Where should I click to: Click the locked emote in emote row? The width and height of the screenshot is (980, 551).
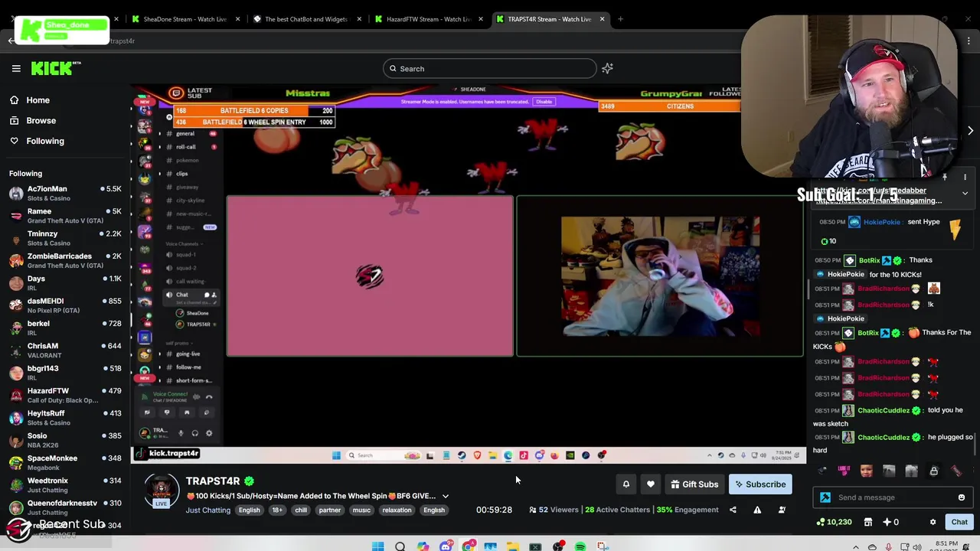pyautogui.click(x=934, y=471)
